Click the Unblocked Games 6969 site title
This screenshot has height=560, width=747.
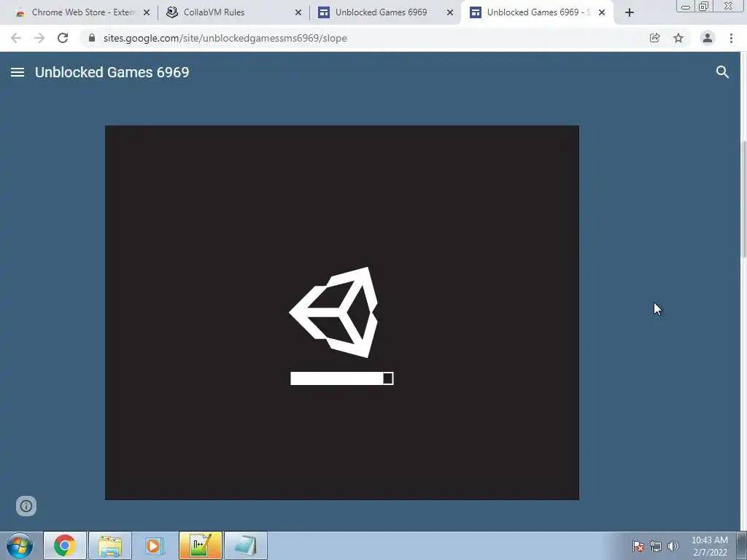[x=112, y=72]
